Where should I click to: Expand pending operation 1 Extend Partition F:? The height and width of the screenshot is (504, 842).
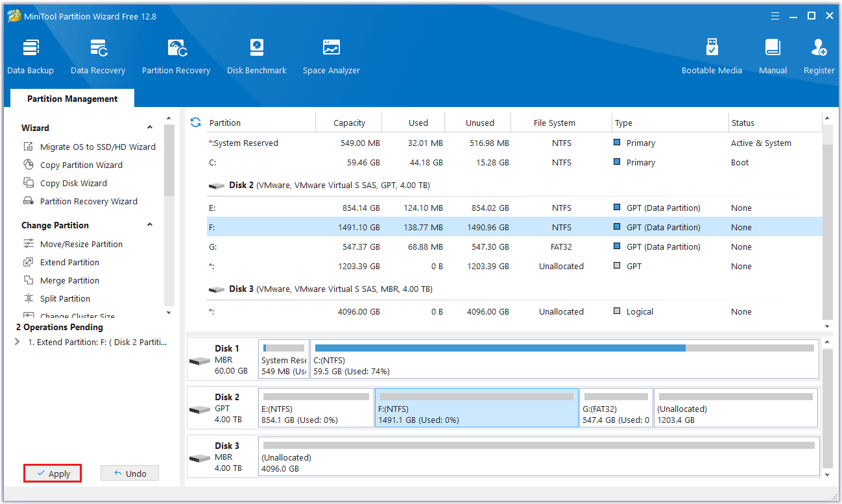tap(17, 342)
